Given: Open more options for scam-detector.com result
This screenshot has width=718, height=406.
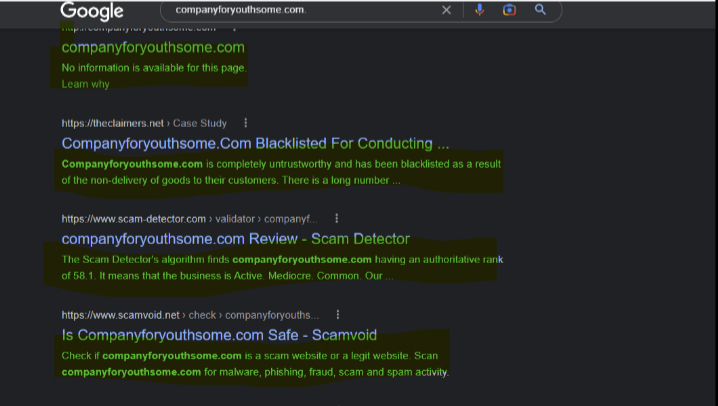Looking at the screenshot, I should click(337, 218).
